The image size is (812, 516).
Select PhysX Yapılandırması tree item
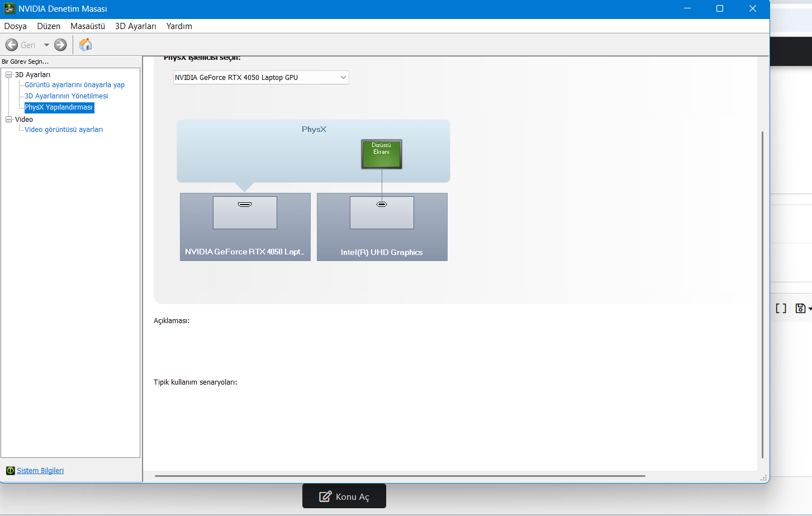pos(59,107)
